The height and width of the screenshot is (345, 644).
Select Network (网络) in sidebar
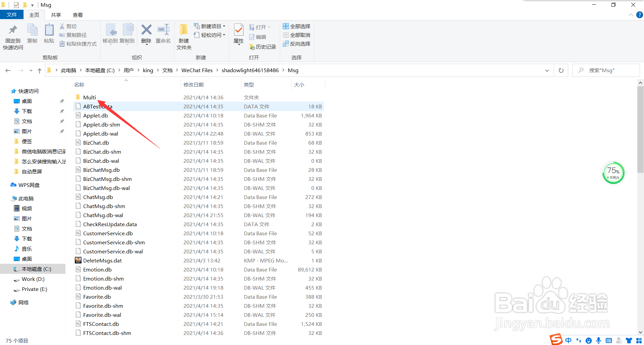[23, 302]
